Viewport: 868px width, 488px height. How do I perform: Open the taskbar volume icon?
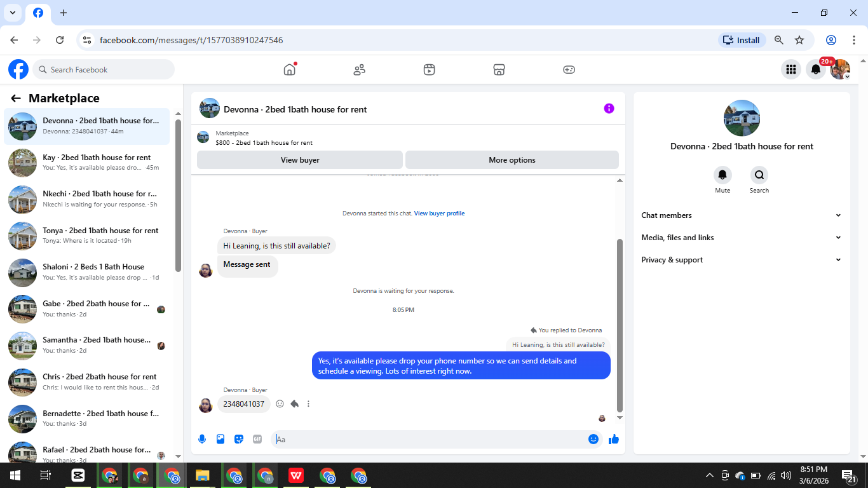[x=786, y=475]
